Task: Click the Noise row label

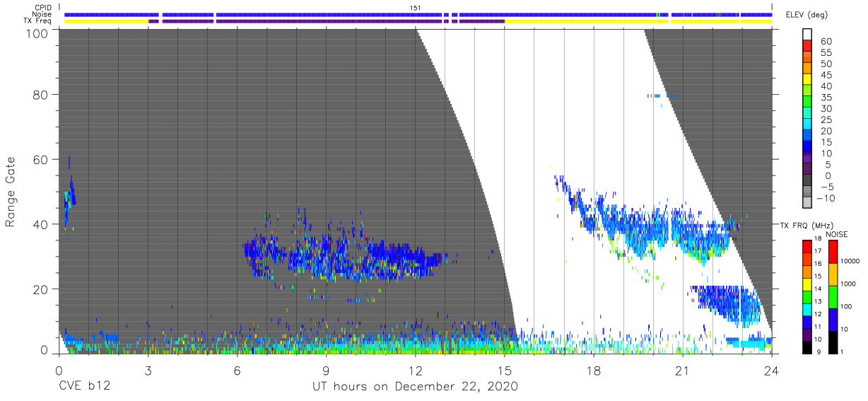Action: pyautogui.click(x=43, y=14)
